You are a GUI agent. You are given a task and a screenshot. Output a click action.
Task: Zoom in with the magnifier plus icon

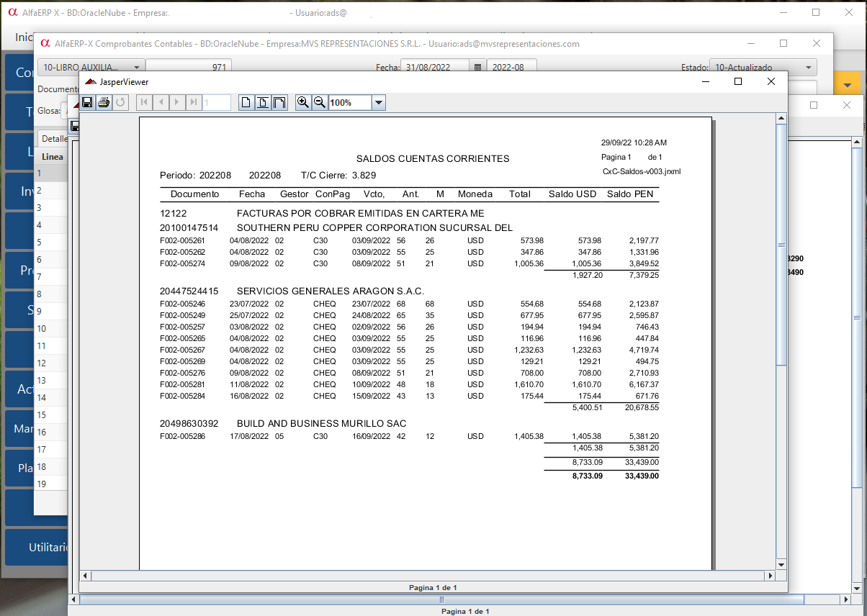[x=303, y=103]
